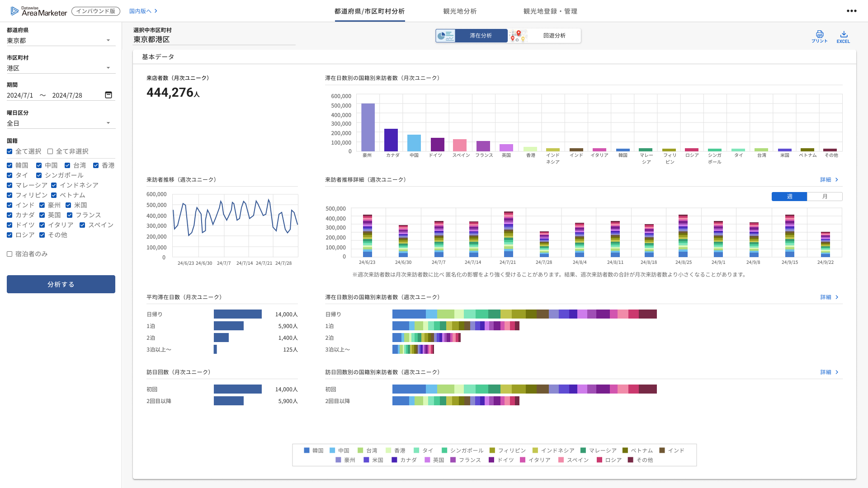Click the 3泊以上〜 125人 value
The height and width of the screenshot is (488, 868).
coord(290,350)
